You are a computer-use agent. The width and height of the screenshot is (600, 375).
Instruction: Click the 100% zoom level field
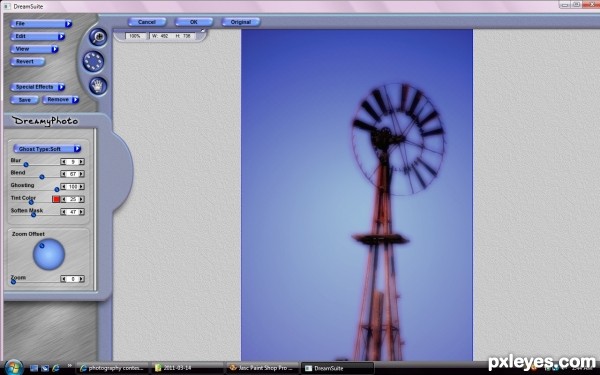(x=135, y=36)
